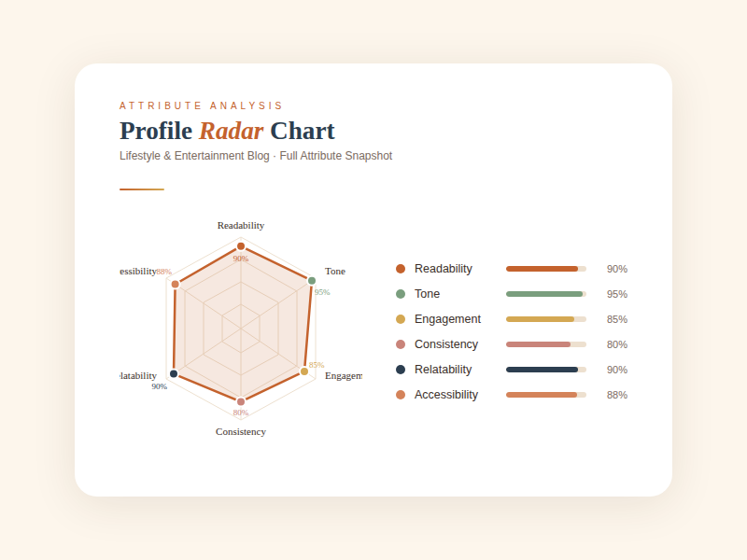747x560 pixels.
Task: Click the Profile Radar Chart title
Action: [x=227, y=131]
